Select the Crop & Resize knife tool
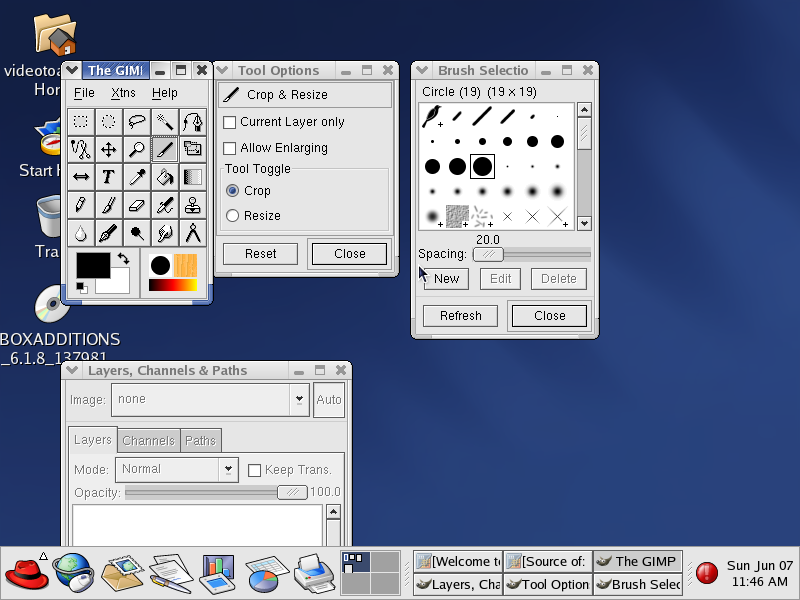This screenshot has height=600, width=800. click(165, 149)
